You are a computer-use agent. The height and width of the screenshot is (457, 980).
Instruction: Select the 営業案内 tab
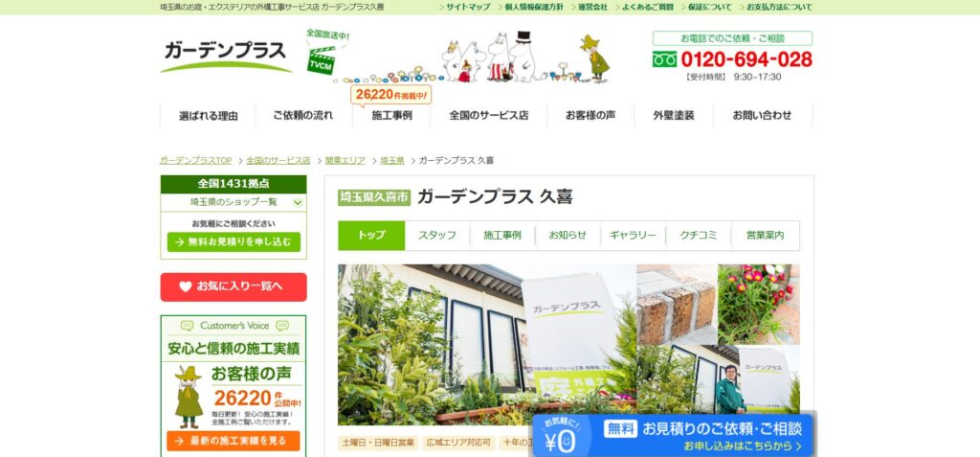pyautogui.click(x=765, y=236)
